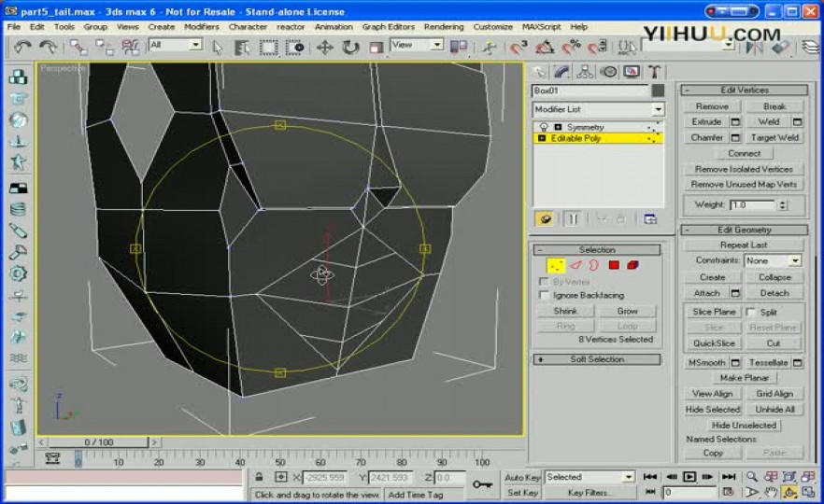Activate the Select and Link tool
824x504 pixels.
click(x=78, y=48)
